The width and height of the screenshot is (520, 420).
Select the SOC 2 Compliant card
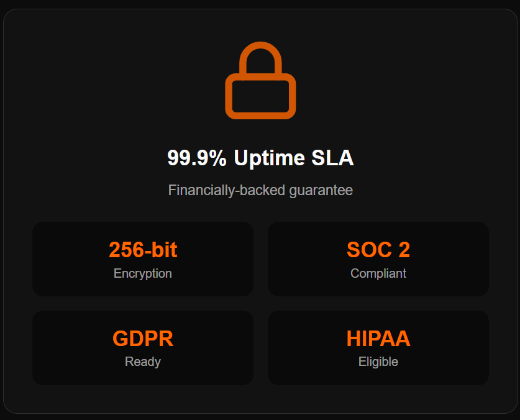[x=378, y=259]
